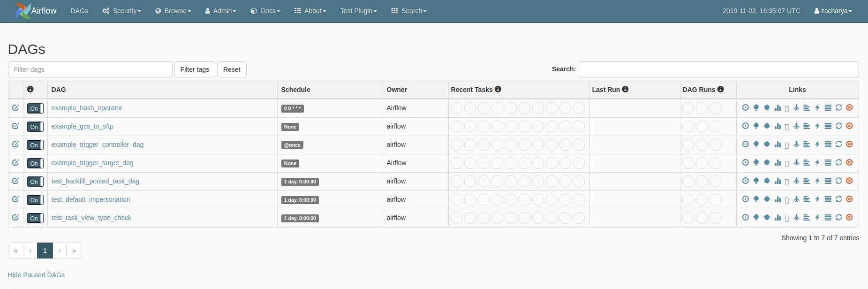Open starburst Graph View icon for test_task_view_type_check
Screen dimensions: 868x289
pyautogui.click(x=767, y=218)
